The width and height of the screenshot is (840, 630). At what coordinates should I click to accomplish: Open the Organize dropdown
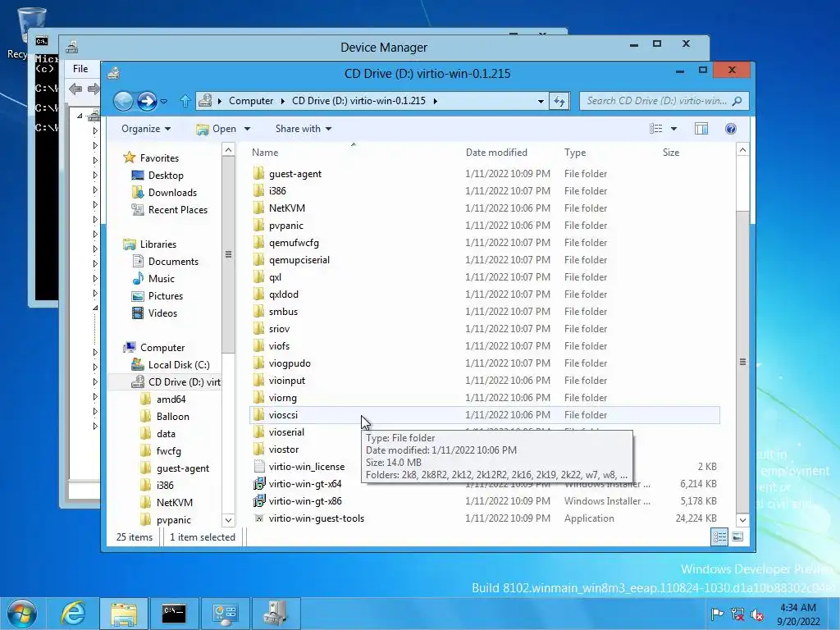146,129
